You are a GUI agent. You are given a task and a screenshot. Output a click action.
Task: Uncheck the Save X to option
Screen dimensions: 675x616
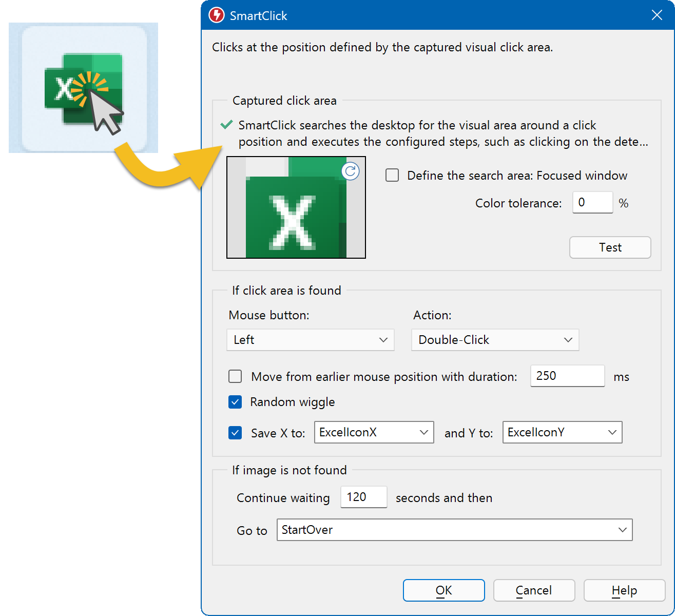[x=235, y=433]
